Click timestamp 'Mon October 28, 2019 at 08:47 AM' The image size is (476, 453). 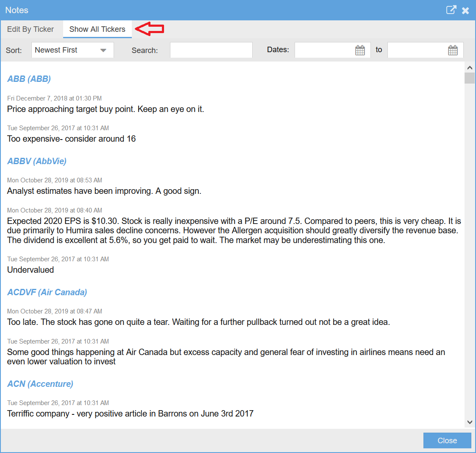(55, 311)
